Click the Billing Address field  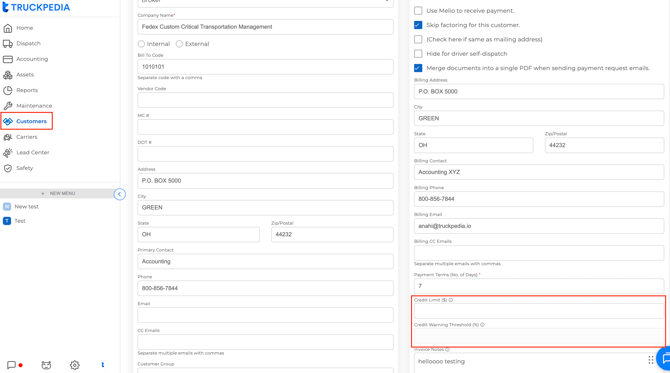coord(539,92)
